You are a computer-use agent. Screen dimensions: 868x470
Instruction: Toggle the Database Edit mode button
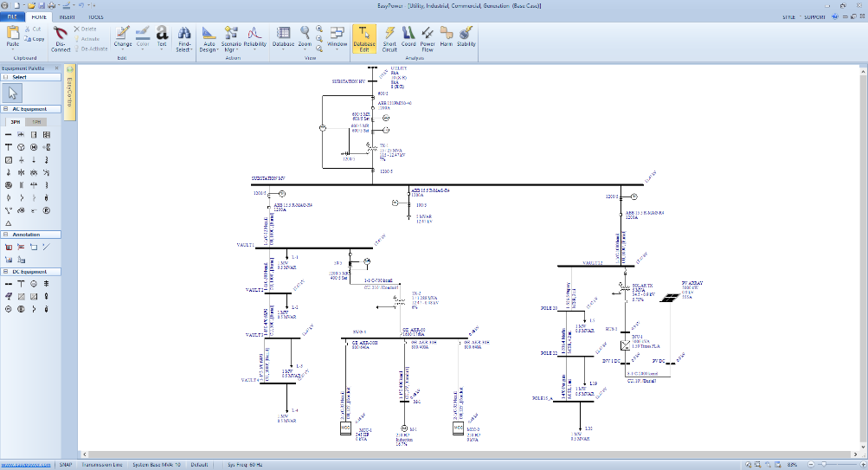(x=363, y=39)
